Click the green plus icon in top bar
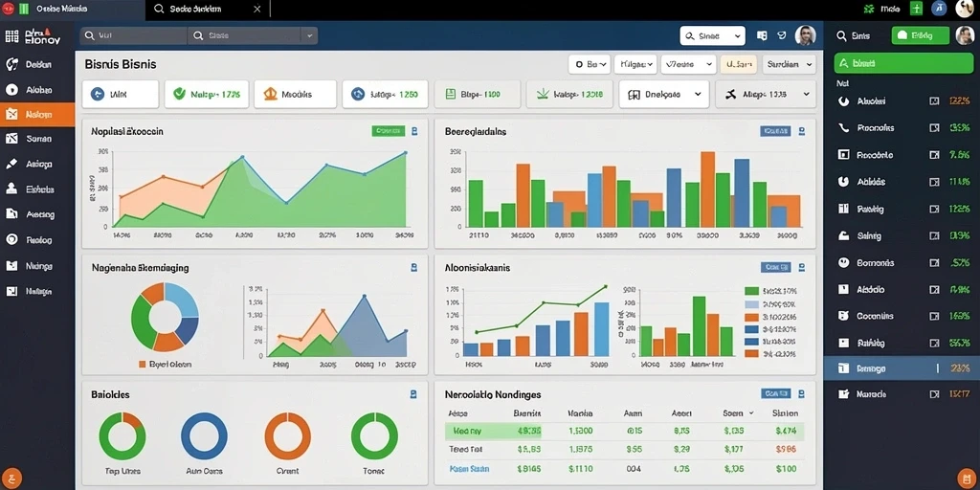This screenshot has height=490, width=980. pos(916,9)
